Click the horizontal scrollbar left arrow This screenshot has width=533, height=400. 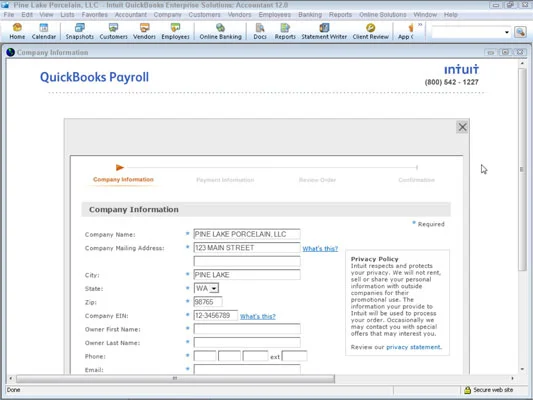(11, 378)
